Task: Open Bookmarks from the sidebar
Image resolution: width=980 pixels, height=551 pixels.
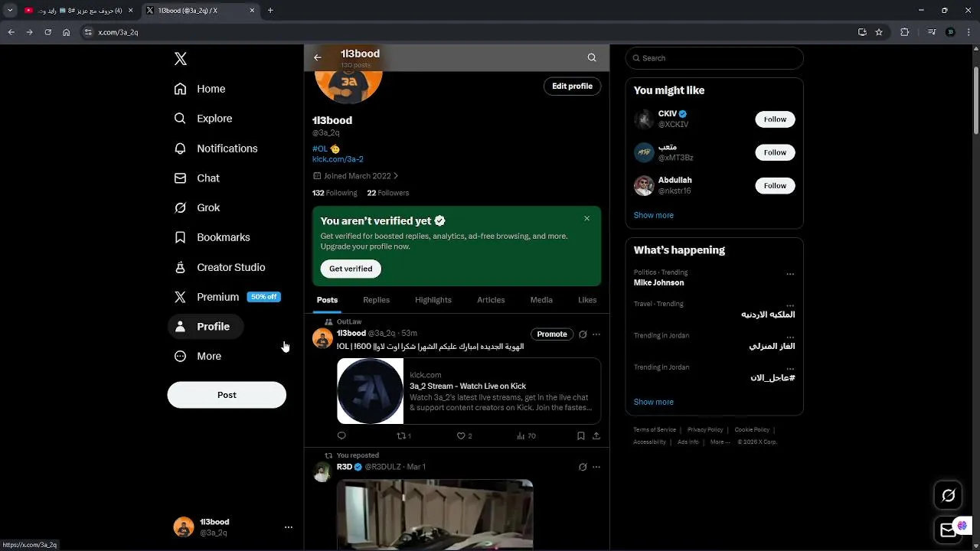Action: [x=212, y=237]
